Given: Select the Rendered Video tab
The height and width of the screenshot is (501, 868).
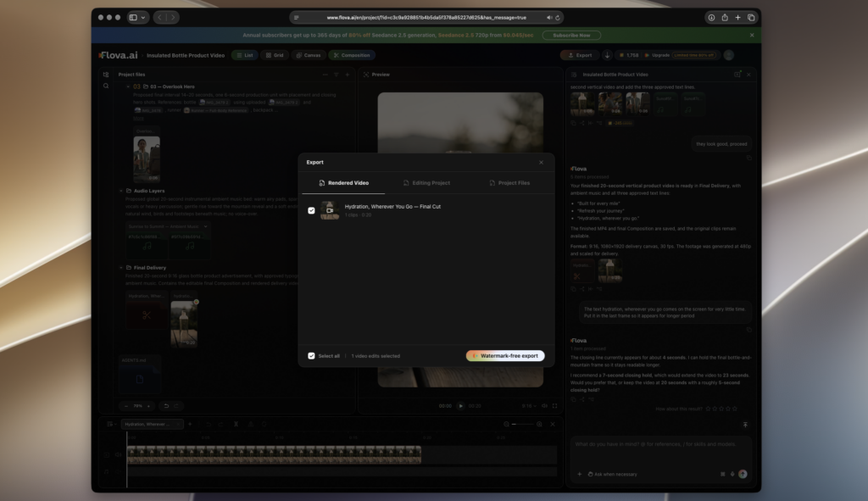Looking at the screenshot, I should coord(343,183).
